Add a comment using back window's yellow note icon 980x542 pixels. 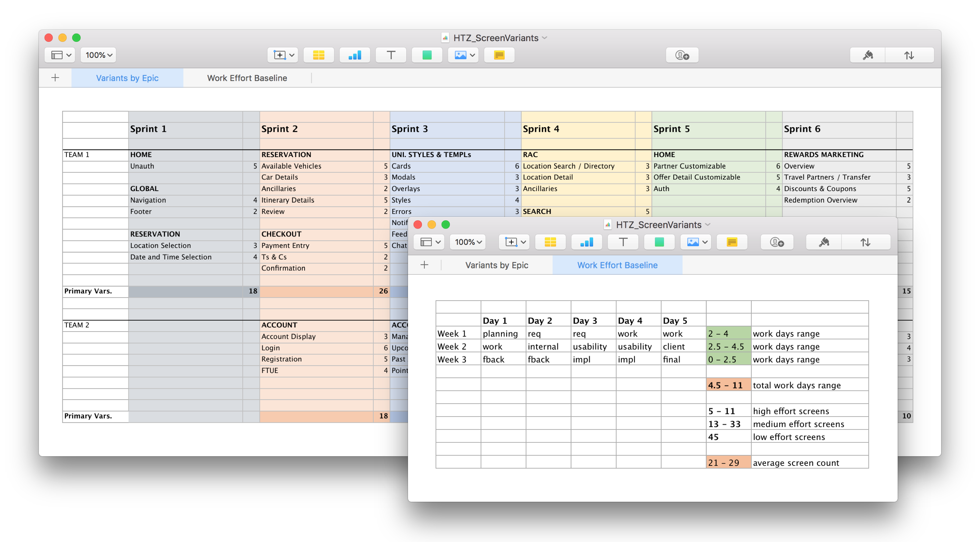click(499, 55)
